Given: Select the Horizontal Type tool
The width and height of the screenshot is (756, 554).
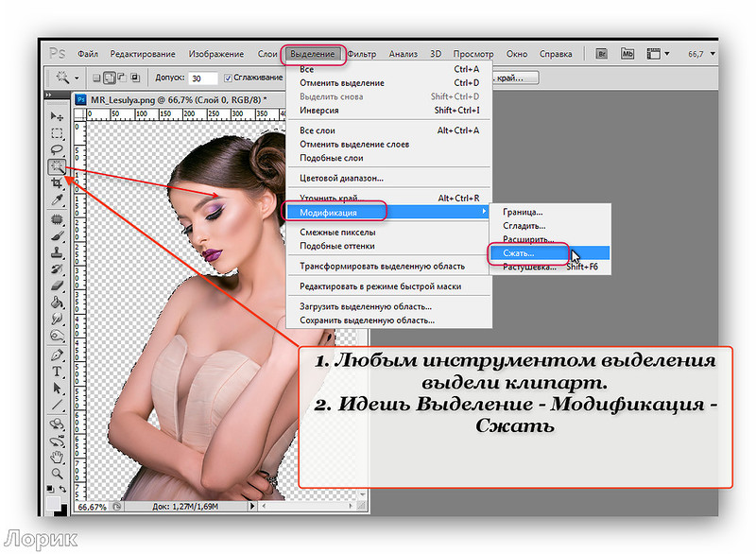Looking at the screenshot, I should coord(57,372).
